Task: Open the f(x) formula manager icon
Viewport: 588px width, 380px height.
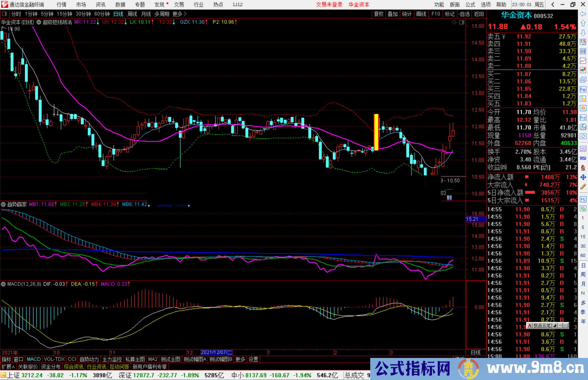Action: click(583, 127)
